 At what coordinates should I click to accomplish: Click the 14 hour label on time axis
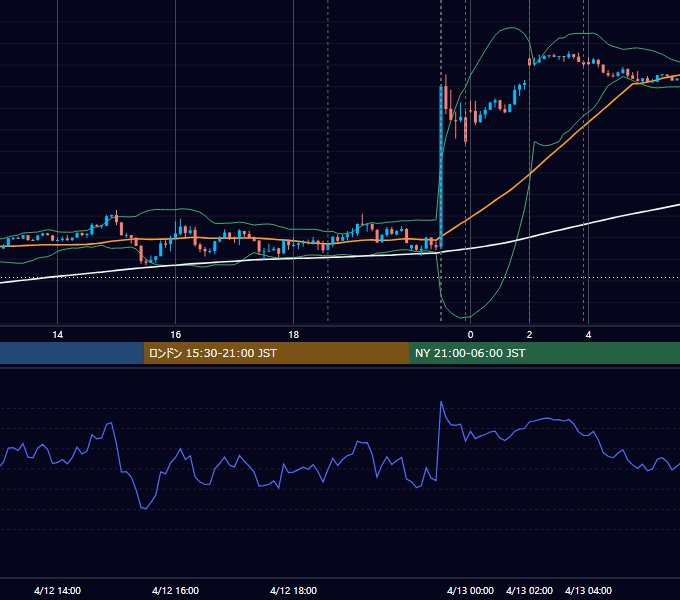(x=57, y=335)
